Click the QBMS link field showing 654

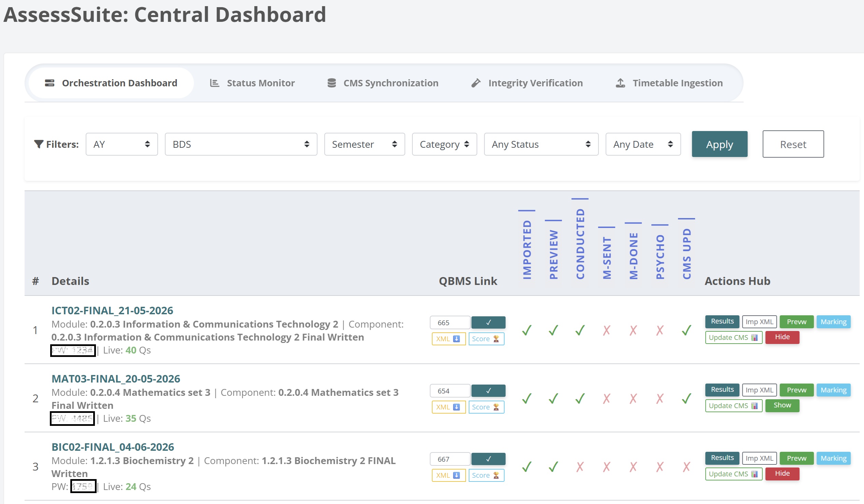tap(450, 391)
